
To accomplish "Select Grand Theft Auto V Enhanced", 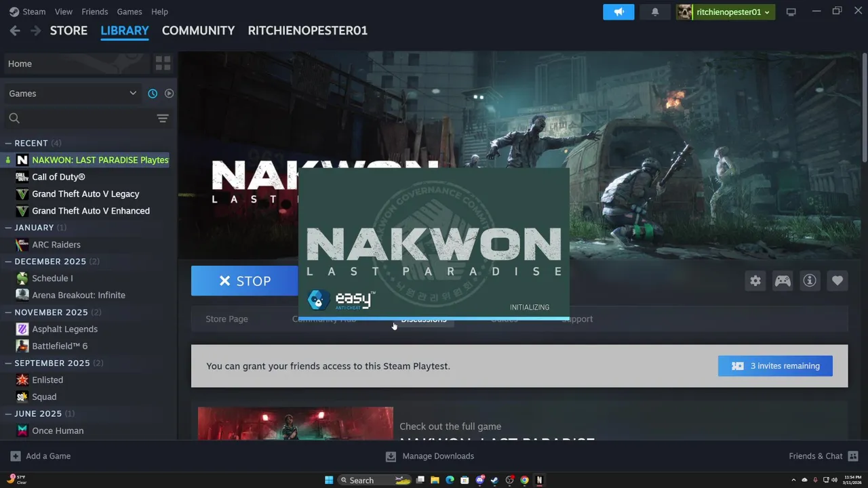I will 91,211.
